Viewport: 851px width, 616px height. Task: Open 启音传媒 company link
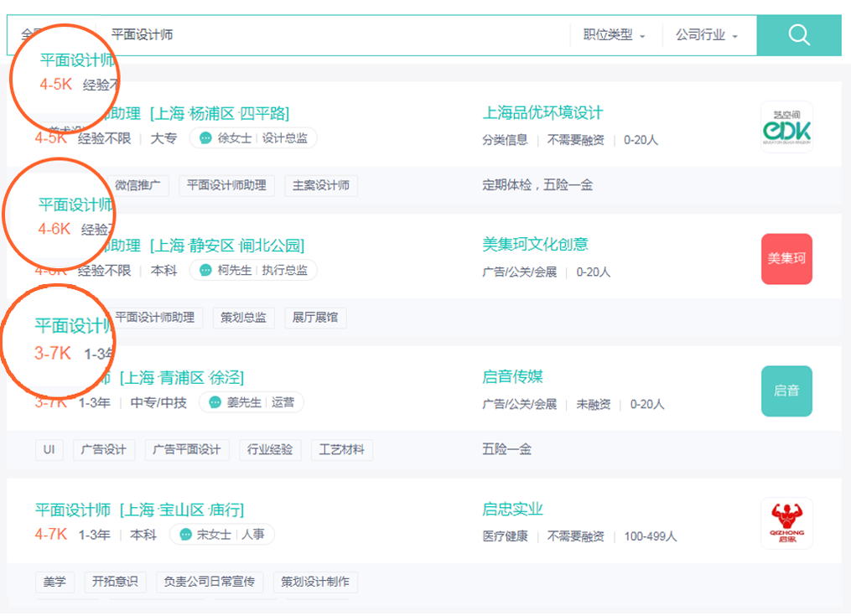(x=512, y=377)
